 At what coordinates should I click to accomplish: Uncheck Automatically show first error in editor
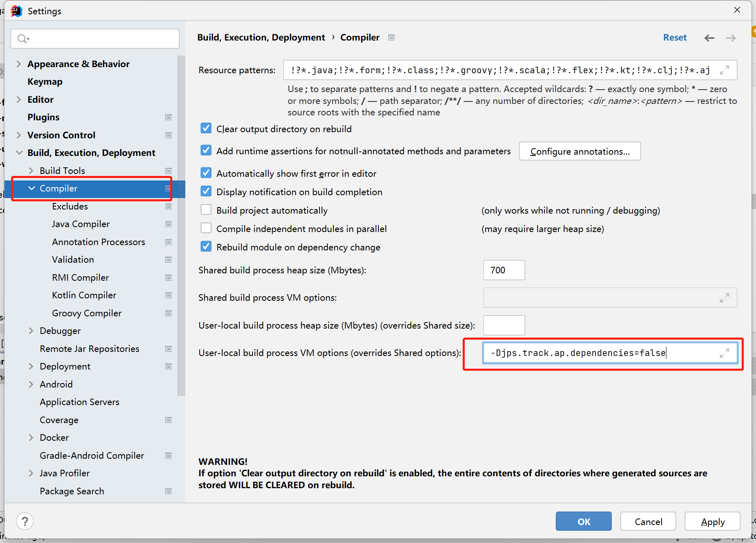[206, 173]
